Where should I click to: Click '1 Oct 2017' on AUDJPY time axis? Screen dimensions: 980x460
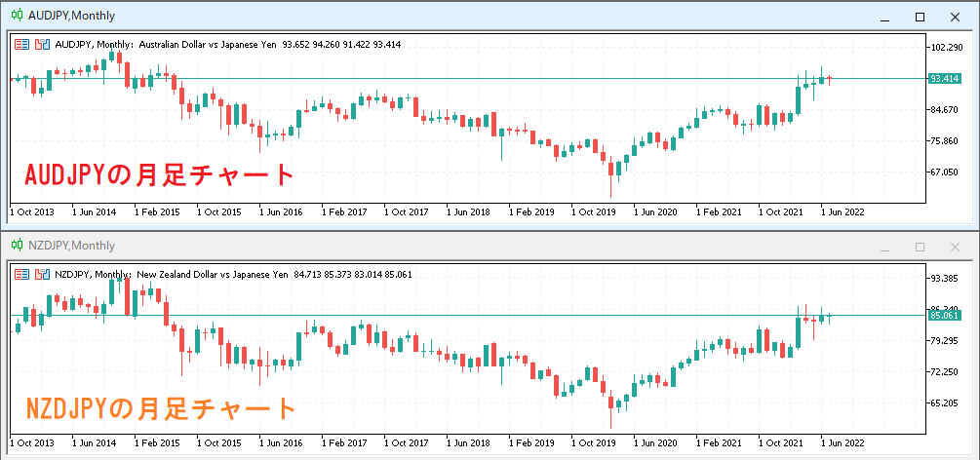click(x=407, y=211)
